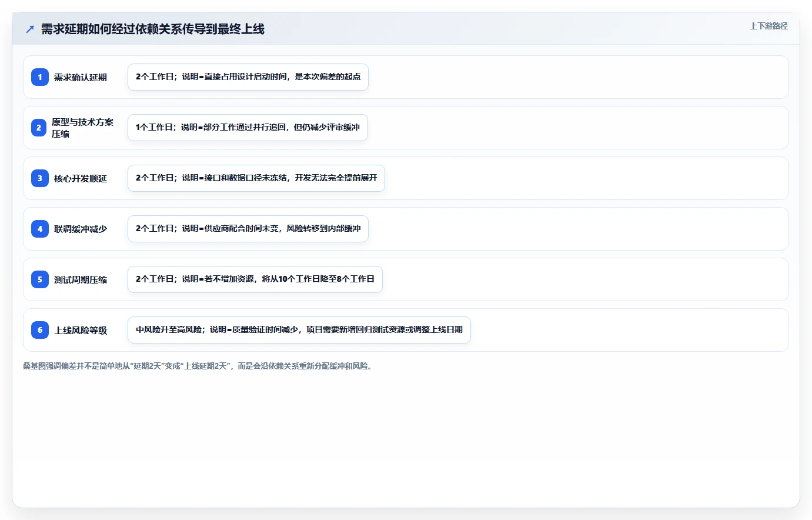This screenshot has height=520, width=812.
Task: Click the footnote starting with 桑基图强调偏差
Action: (x=199, y=366)
